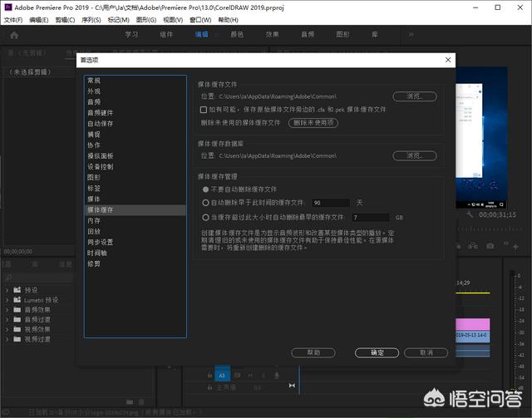Expand the 预设 bin in Effects panel
Viewport: 532px width, 418px height.
click(x=7, y=290)
